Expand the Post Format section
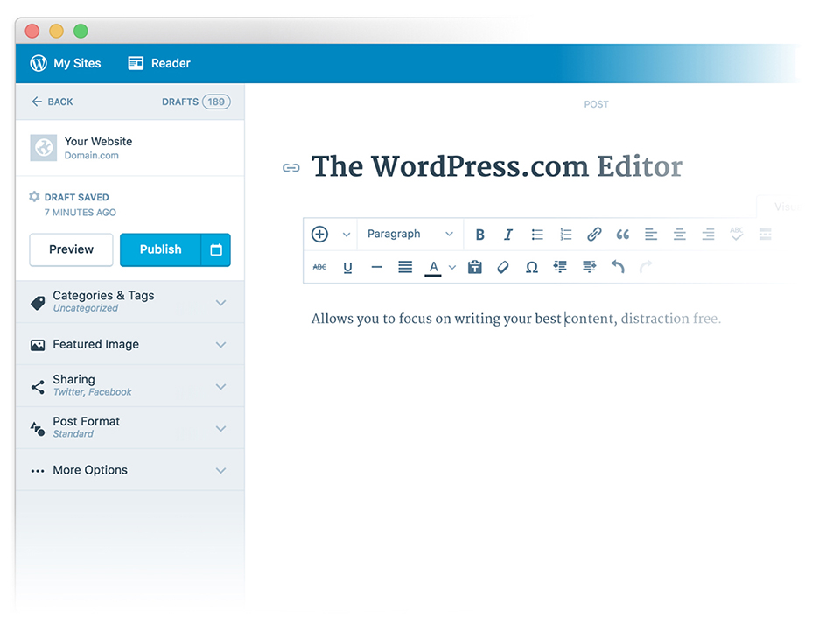The height and width of the screenshot is (632, 840). pos(130,428)
